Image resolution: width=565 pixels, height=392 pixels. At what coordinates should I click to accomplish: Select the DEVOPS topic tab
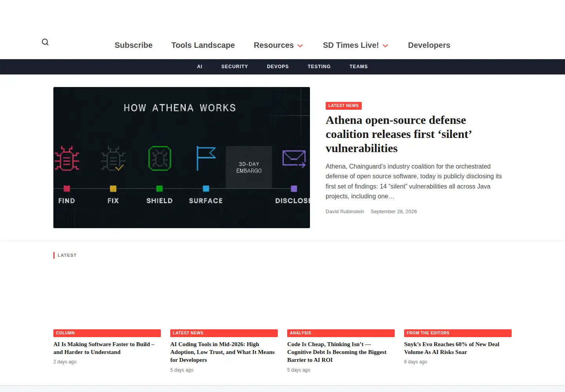pyautogui.click(x=278, y=67)
